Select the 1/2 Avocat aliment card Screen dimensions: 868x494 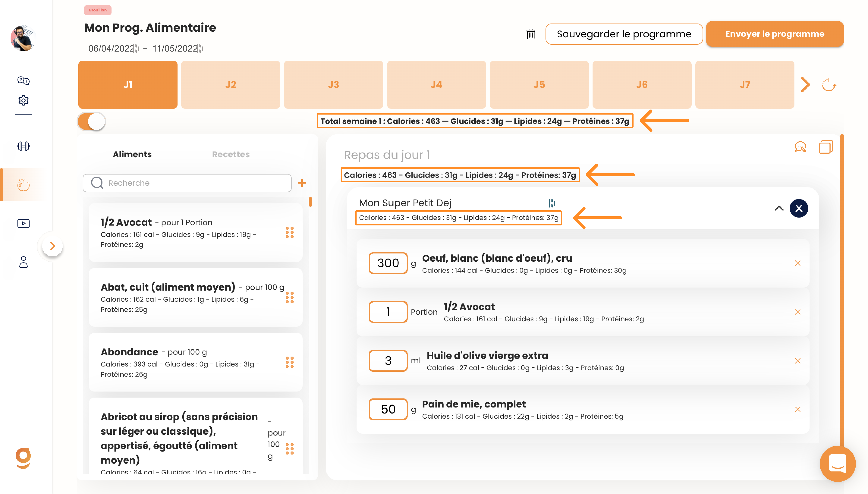195,233
